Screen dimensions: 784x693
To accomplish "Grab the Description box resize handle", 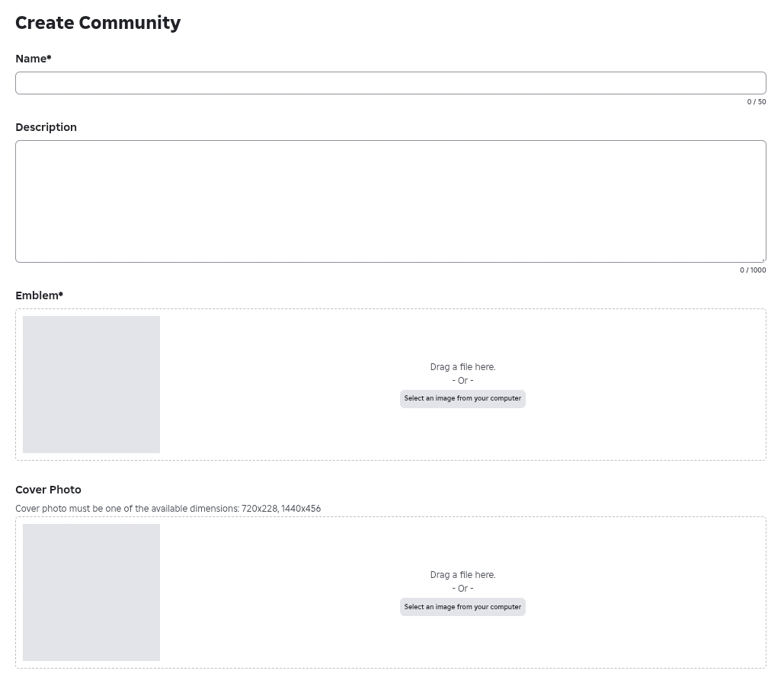I will pos(763,259).
